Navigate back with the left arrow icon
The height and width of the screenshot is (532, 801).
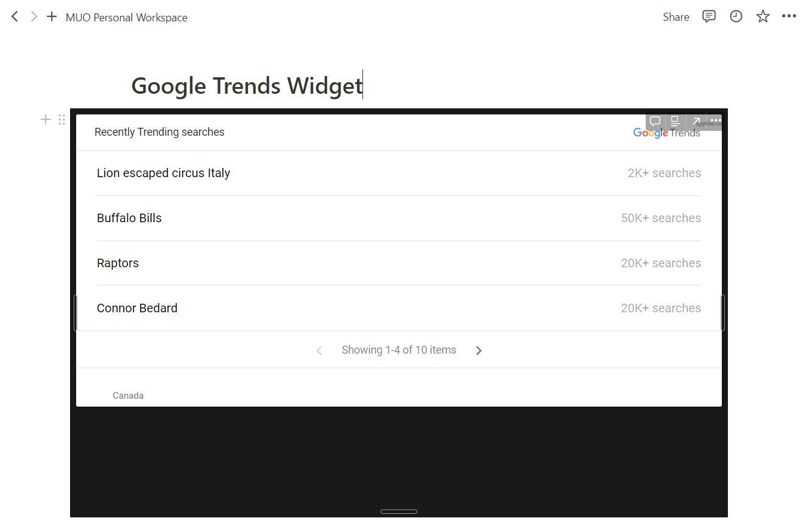15,16
